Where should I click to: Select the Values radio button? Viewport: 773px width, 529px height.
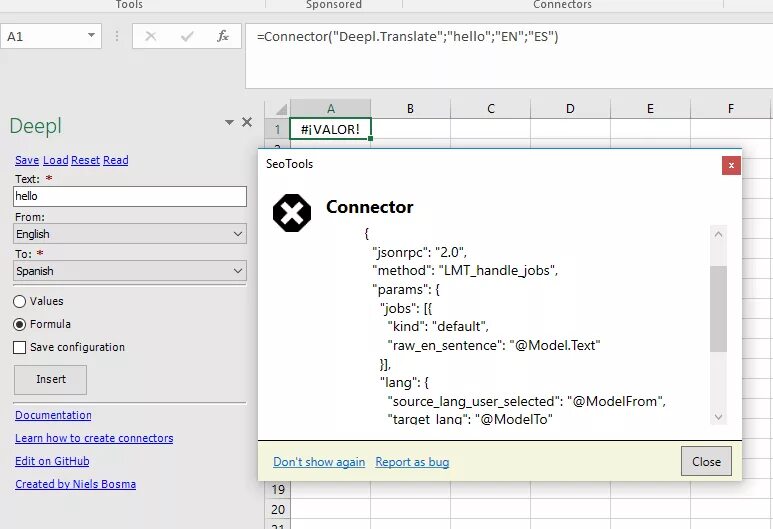[19, 301]
